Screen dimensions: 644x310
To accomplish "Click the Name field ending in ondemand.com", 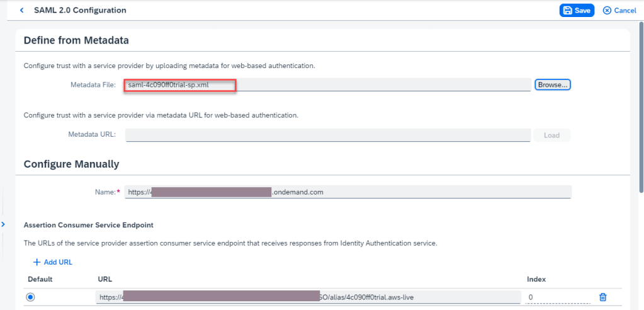I will point(347,192).
